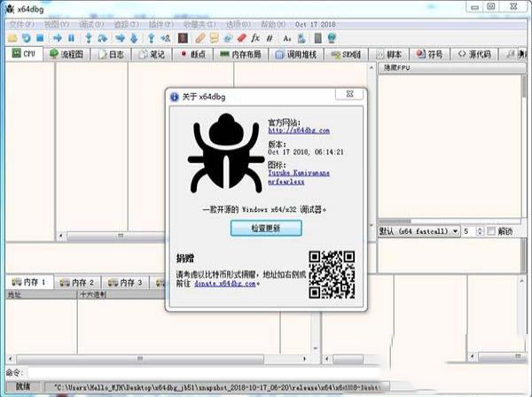Open the Functions fx toolbar icon
532x397 pixels.
point(255,38)
